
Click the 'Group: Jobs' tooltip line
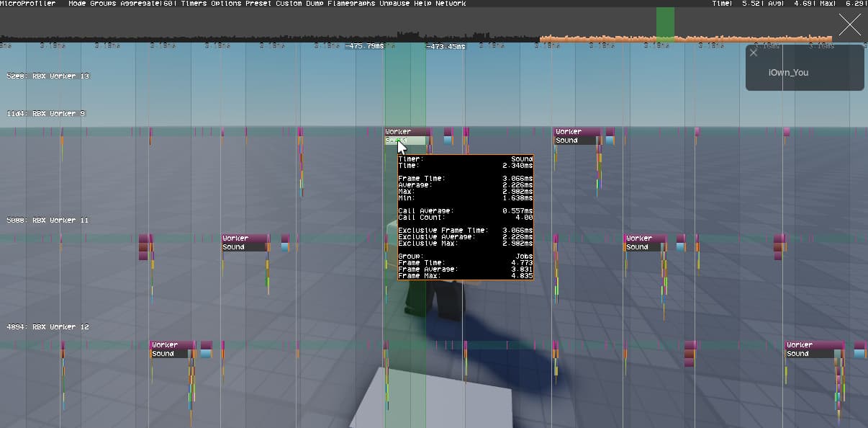465,256
